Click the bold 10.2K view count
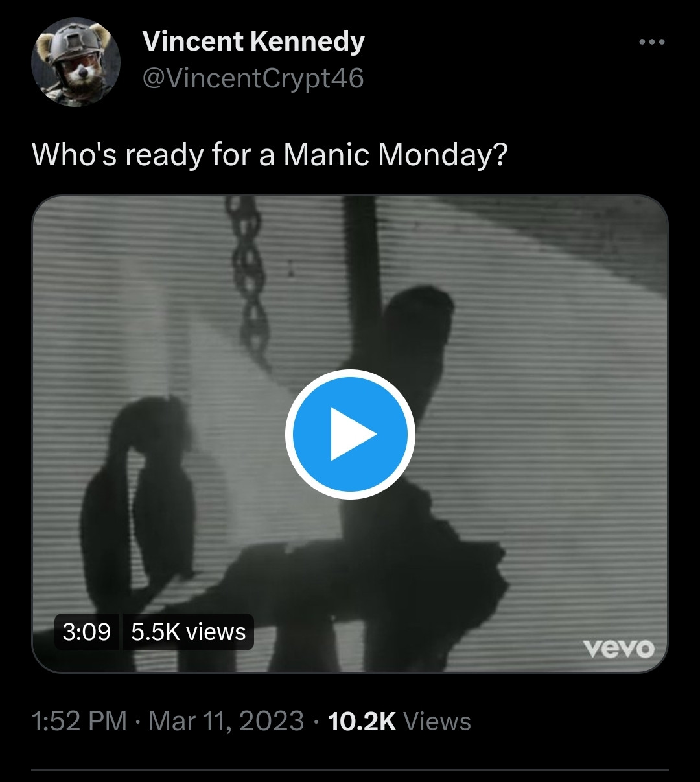Screen dimensions: 700x782 [x=362, y=721]
